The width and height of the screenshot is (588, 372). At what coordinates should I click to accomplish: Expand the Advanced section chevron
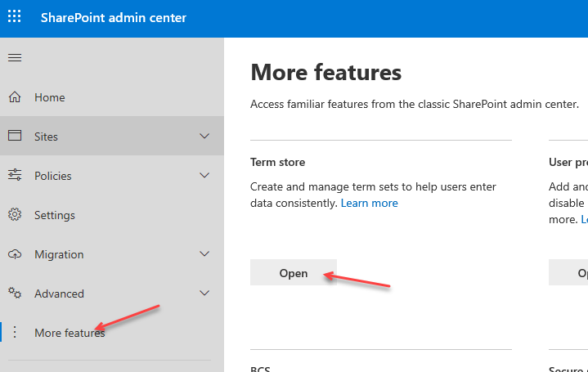click(204, 294)
